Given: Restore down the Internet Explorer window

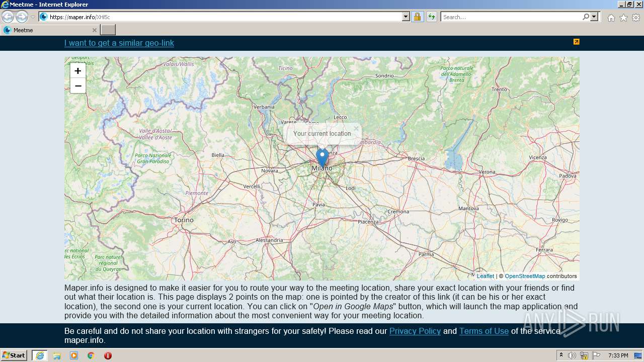Looking at the screenshot, I should click(629, 5).
